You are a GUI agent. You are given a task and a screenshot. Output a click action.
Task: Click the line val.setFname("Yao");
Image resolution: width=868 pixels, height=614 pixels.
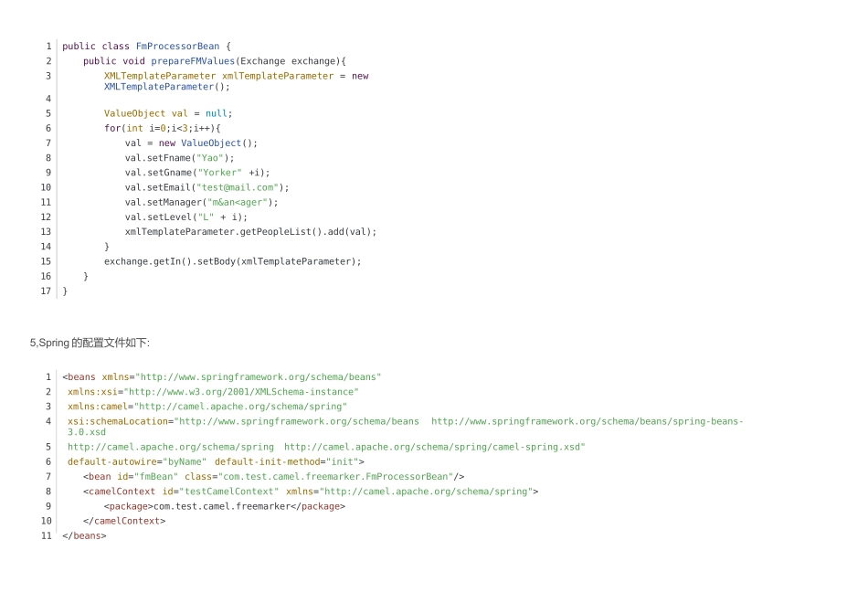(x=179, y=158)
